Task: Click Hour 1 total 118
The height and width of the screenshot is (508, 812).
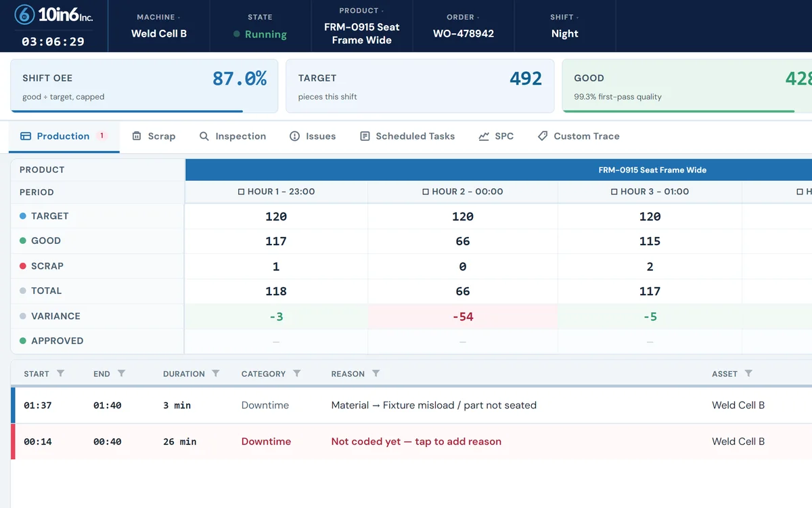Action: click(x=276, y=291)
